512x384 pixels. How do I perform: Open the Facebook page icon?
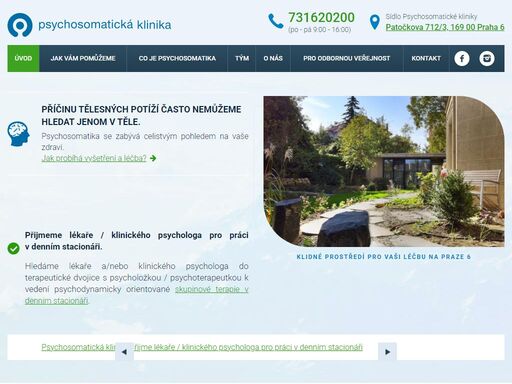pyautogui.click(x=462, y=59)
